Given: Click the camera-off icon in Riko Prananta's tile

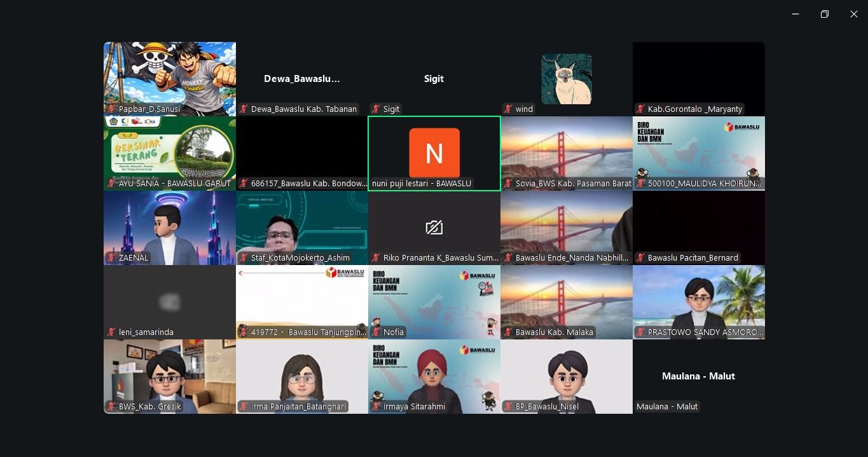Looking at the screenshot, I should [x=434, y=228].
